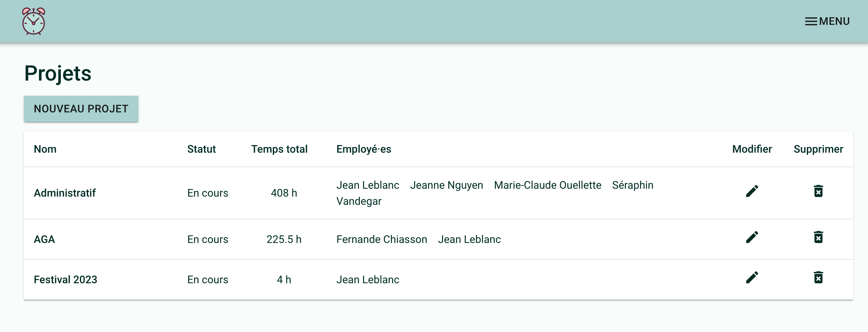
Task: Click Marie-Claude Ouellette employee name
Action: point(547,185)
